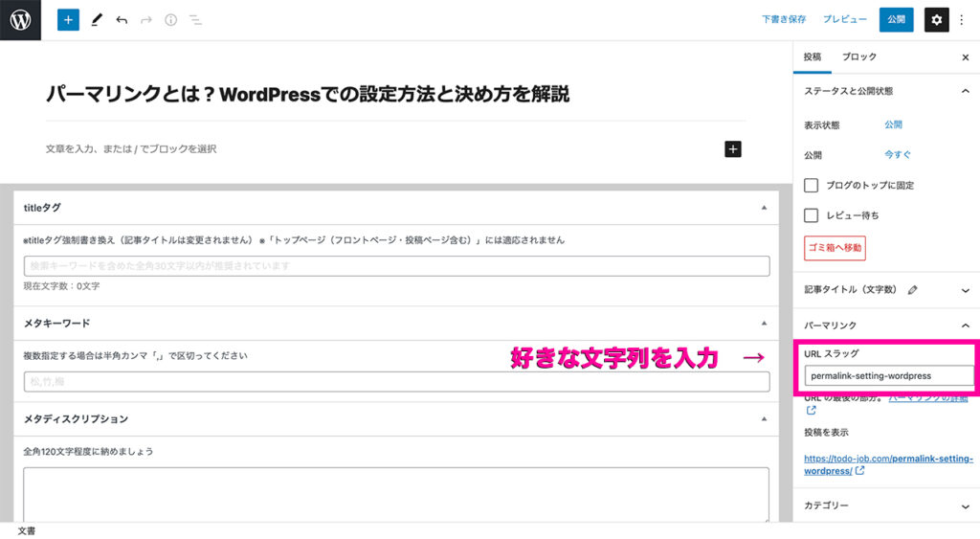Image resolution: width=980 pixels, height=539 pixels.
Task: Switch to the 投稿 tab
Action: [812, 56]
